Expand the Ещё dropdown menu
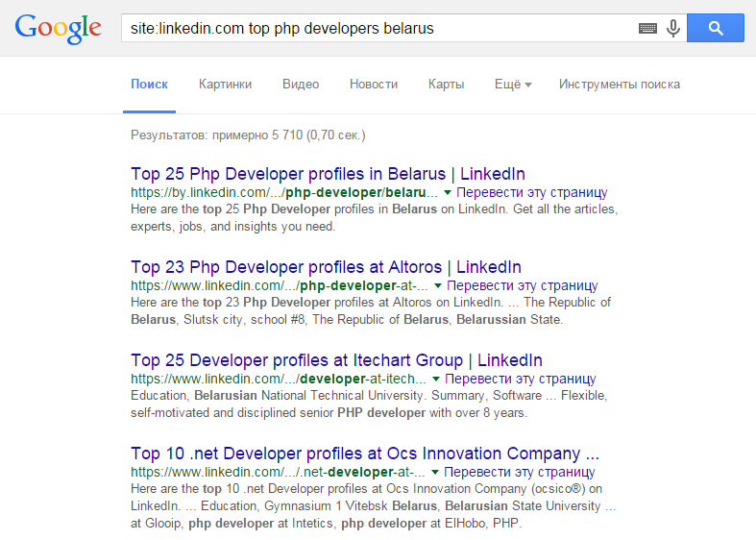The image size is (756, 540). 513,85
